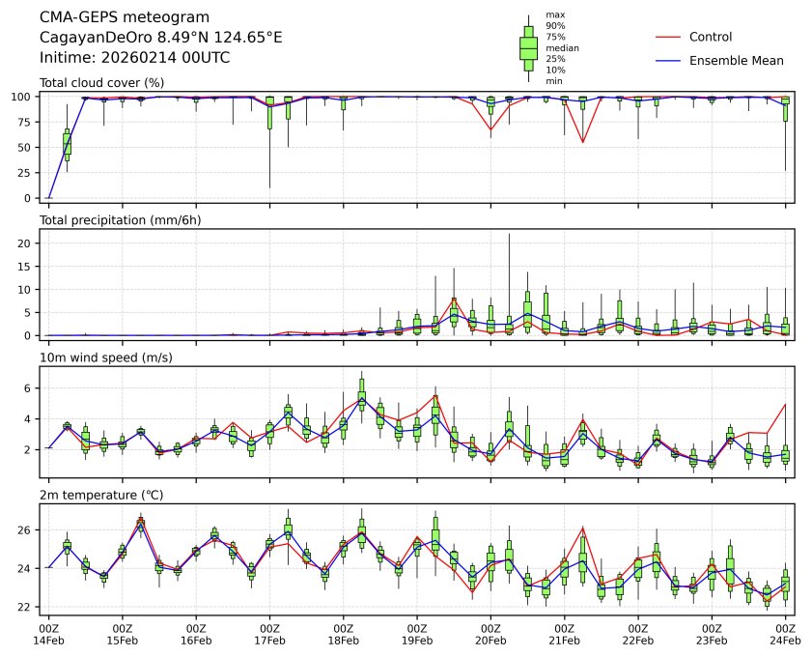This screenshot has width=812, height=657.
Task: Select the "Total cloud cover (%)" panel title
Action: pyautogui.click(x=101, y=82)
